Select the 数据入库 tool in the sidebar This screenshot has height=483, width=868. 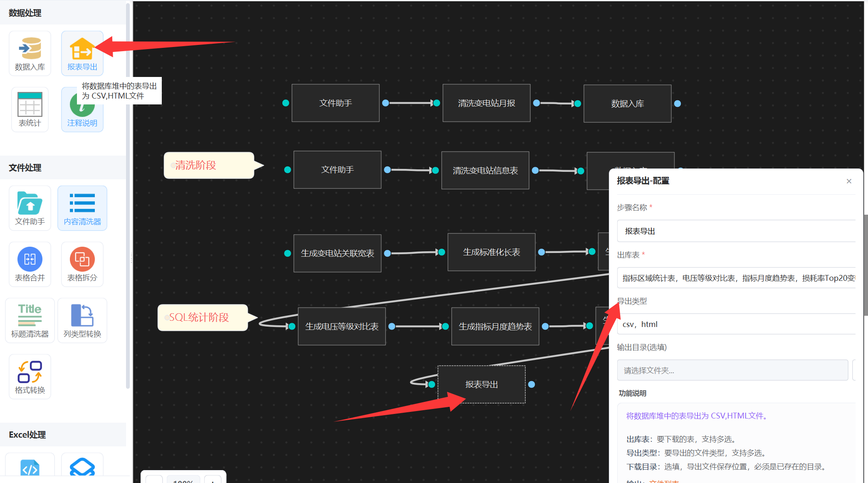point(30,53)
